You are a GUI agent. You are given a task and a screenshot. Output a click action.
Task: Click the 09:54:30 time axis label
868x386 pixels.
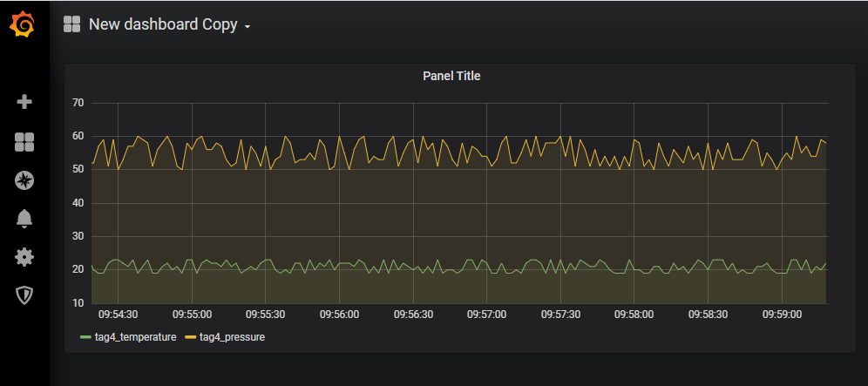pos(118,314)
